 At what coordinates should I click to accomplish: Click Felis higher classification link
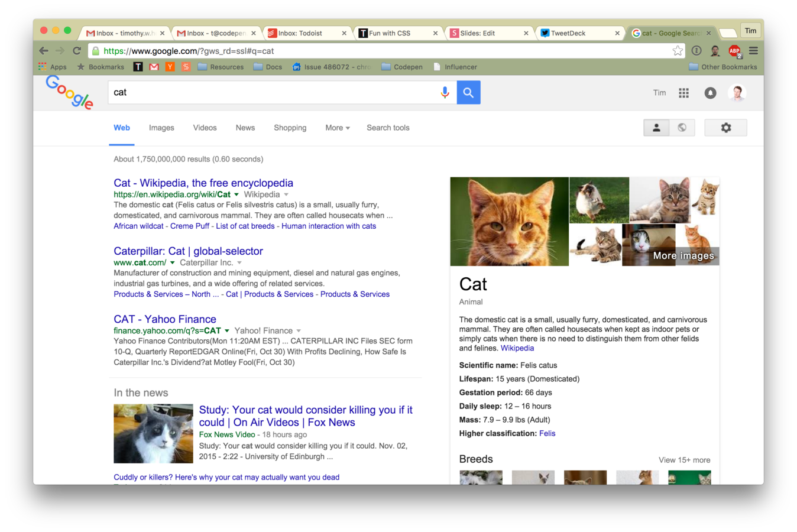click(x=547, y=433)
